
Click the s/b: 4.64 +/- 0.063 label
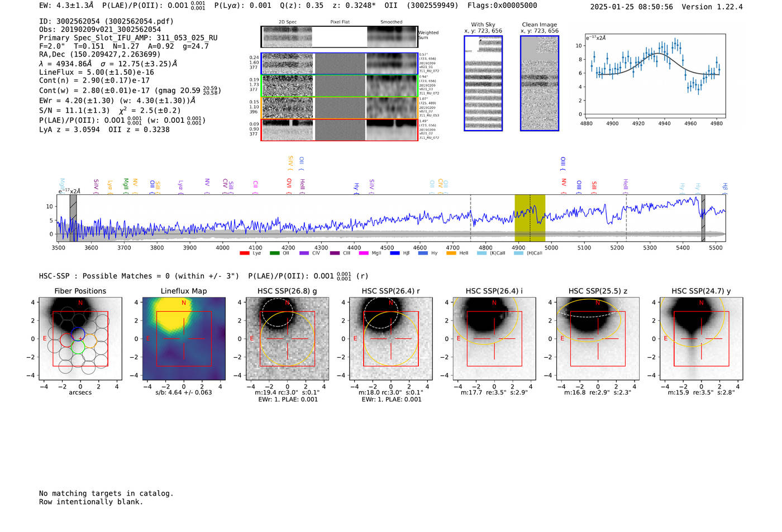(184, 392)
